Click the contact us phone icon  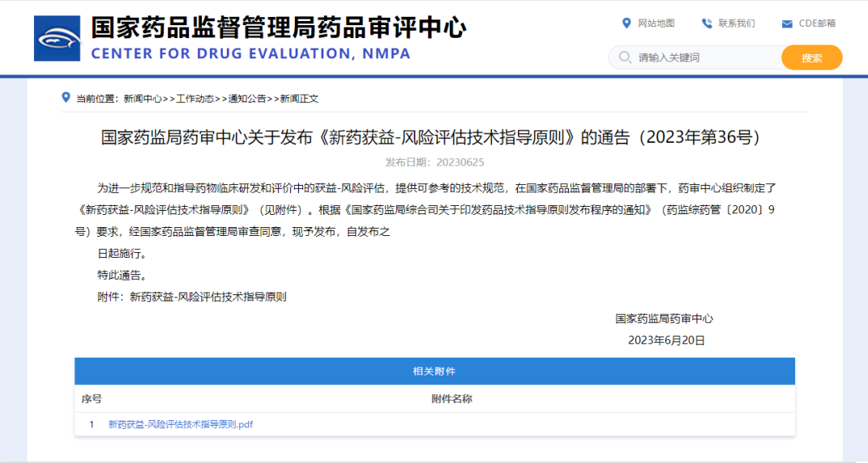[707, 24]
